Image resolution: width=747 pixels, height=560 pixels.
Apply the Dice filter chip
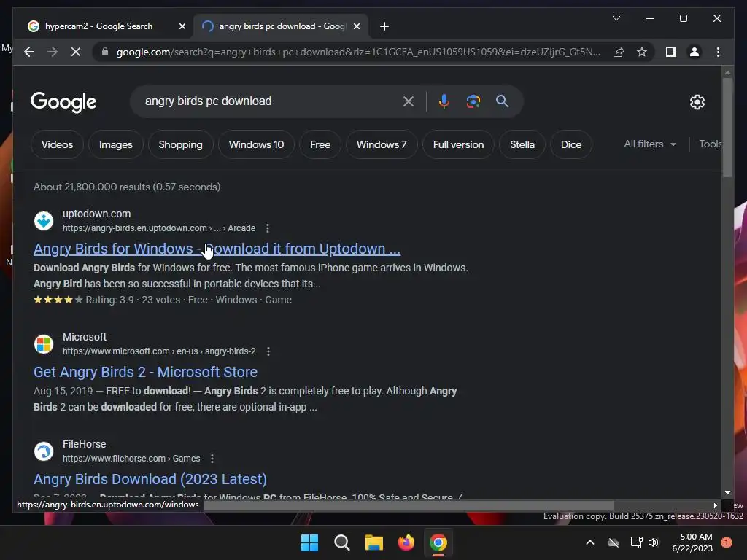tap(571, 144)
